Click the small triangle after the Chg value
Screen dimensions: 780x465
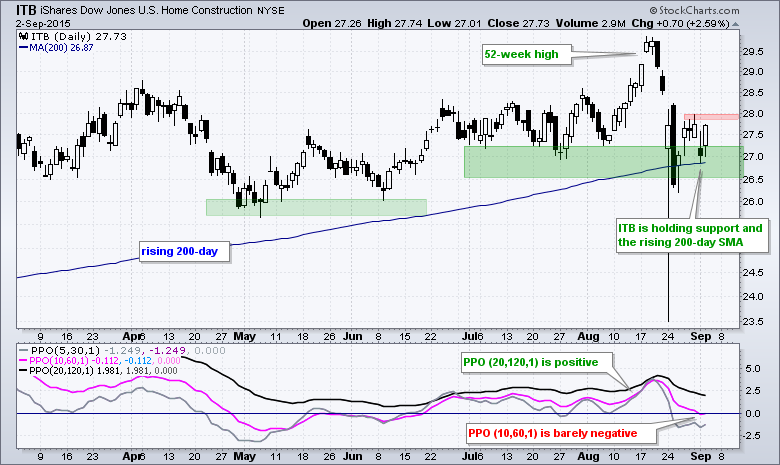736,24
